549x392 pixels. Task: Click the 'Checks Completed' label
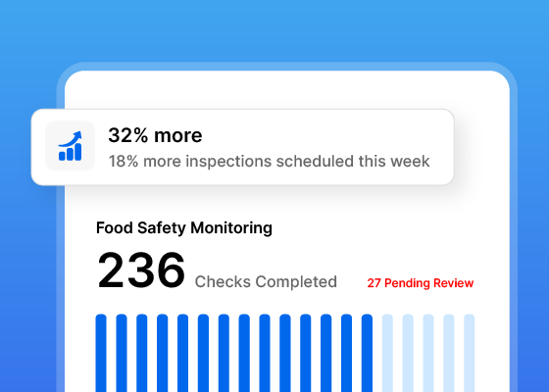[266, 282]
